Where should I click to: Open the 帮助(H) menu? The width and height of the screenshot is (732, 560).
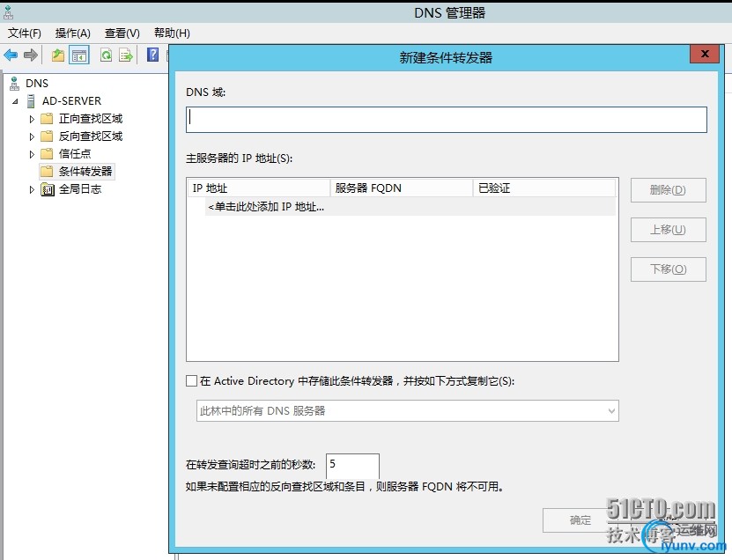[x=172, y=33]
